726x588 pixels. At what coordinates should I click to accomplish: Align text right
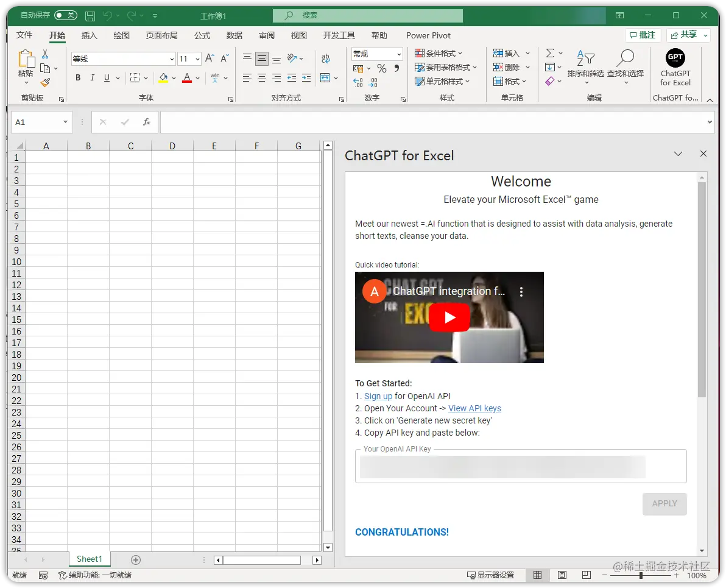[x=277, y=78]
